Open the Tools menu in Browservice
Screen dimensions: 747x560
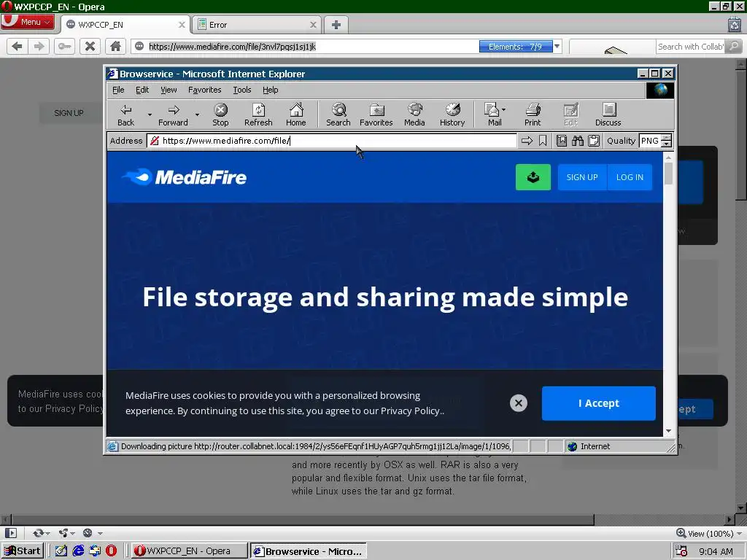point(242,90)
